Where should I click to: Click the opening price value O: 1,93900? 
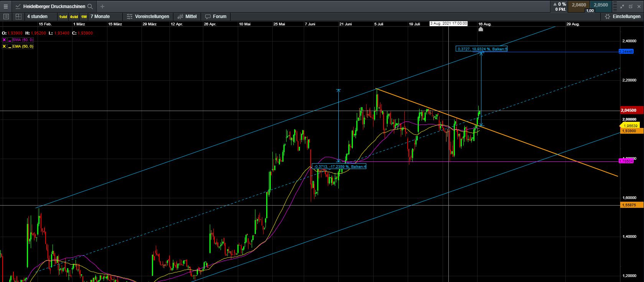click(12, 33)
